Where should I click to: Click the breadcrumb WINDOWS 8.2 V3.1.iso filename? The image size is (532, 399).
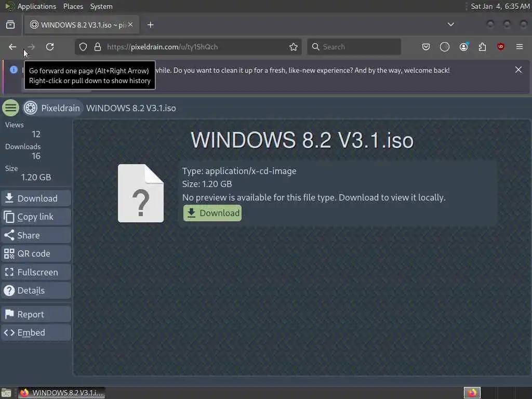coord(131,108)
